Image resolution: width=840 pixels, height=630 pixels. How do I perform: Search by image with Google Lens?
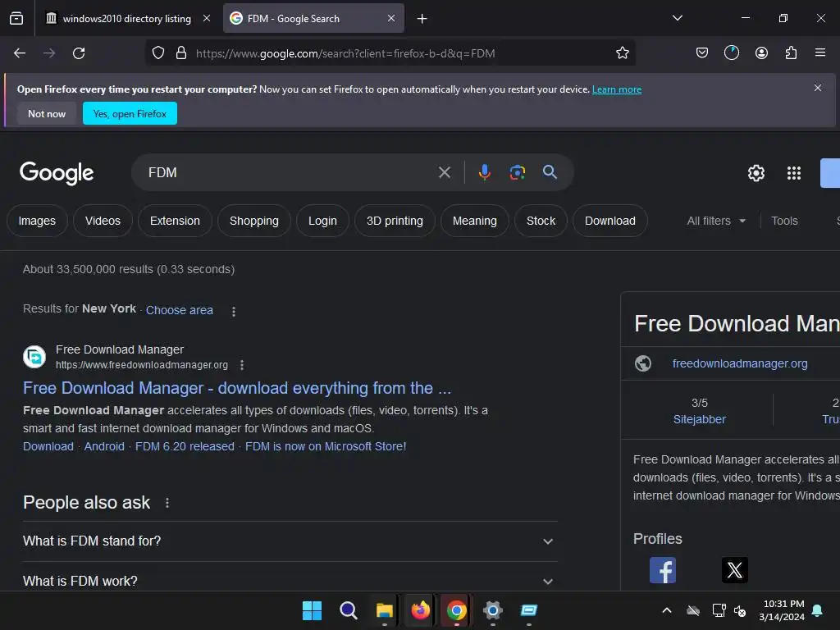click(517, 172)
